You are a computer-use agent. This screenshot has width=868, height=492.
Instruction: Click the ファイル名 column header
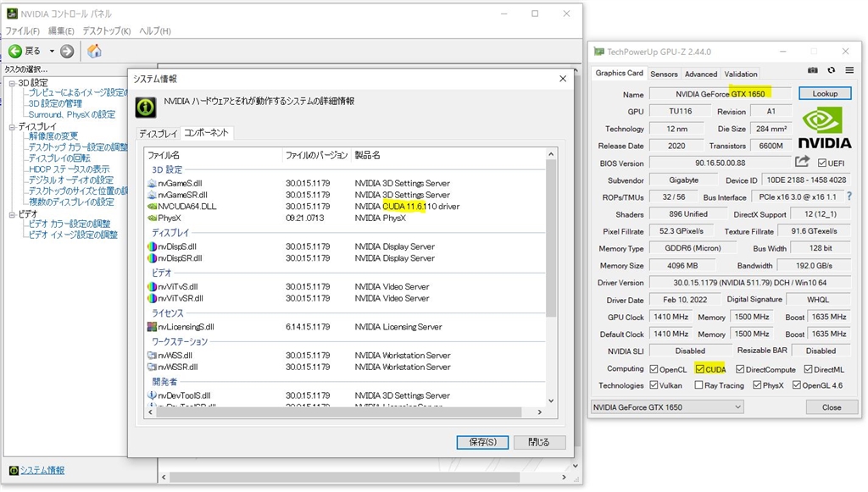point(214,155)
